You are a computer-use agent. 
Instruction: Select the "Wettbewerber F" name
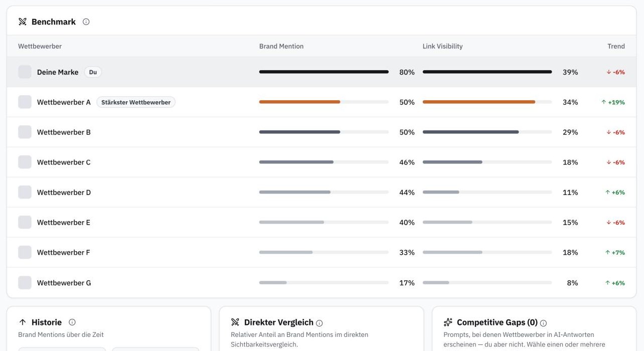(x=64, y=253)
